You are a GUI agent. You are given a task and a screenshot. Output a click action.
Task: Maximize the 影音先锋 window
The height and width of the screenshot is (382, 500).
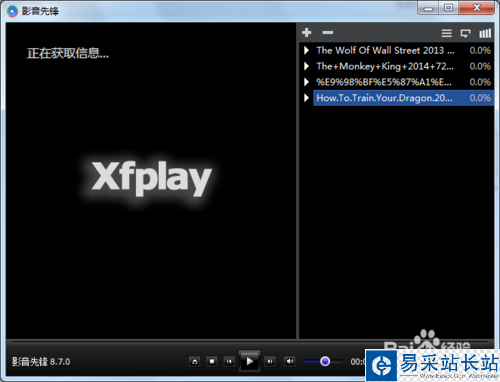pos(449,8)
